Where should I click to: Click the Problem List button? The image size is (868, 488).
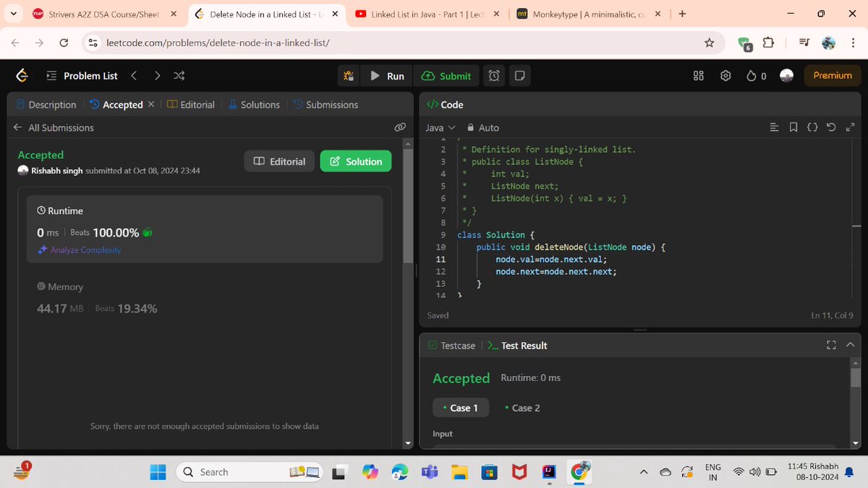pos(81,76)
